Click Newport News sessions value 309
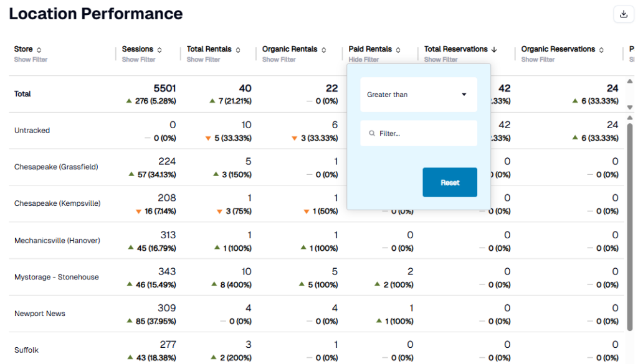 pos(167,308)
